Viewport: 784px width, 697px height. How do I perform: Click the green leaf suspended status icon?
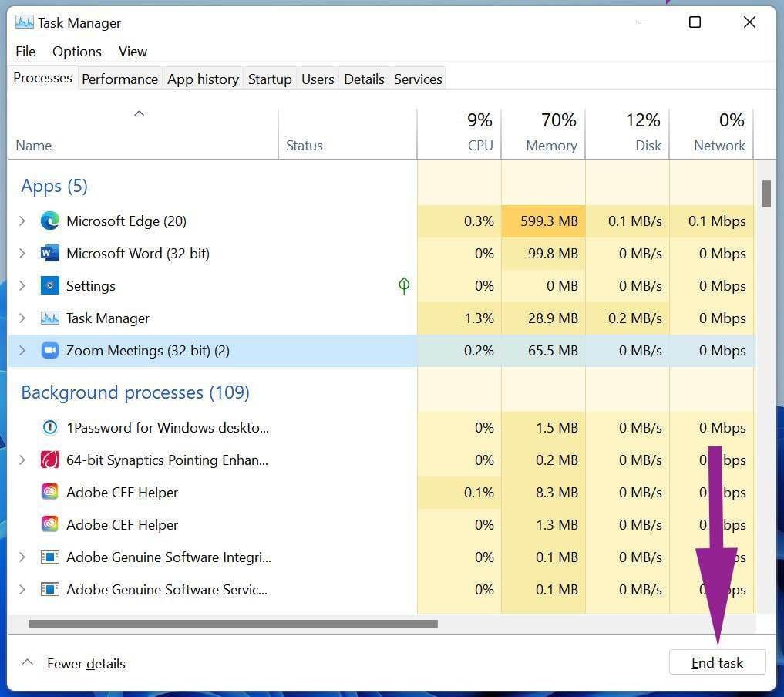pos(404,286)
